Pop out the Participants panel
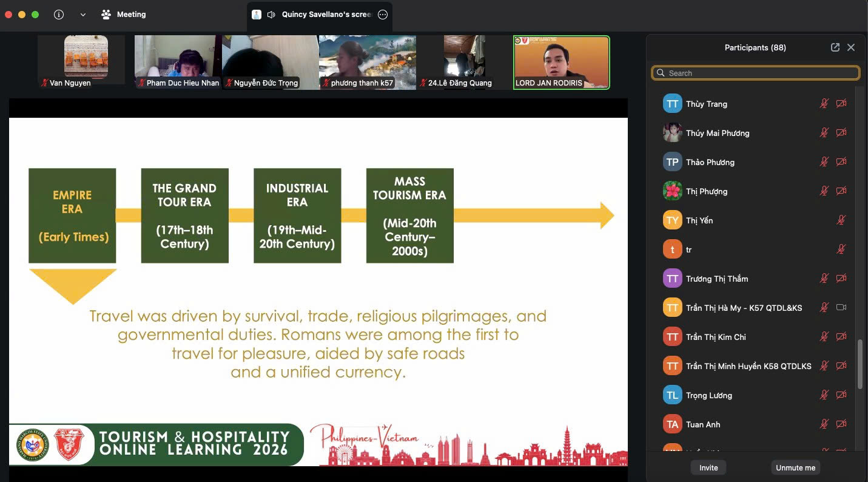Image resolution: width=868 pixels, height=482 pixels. [x=835, y=47]
